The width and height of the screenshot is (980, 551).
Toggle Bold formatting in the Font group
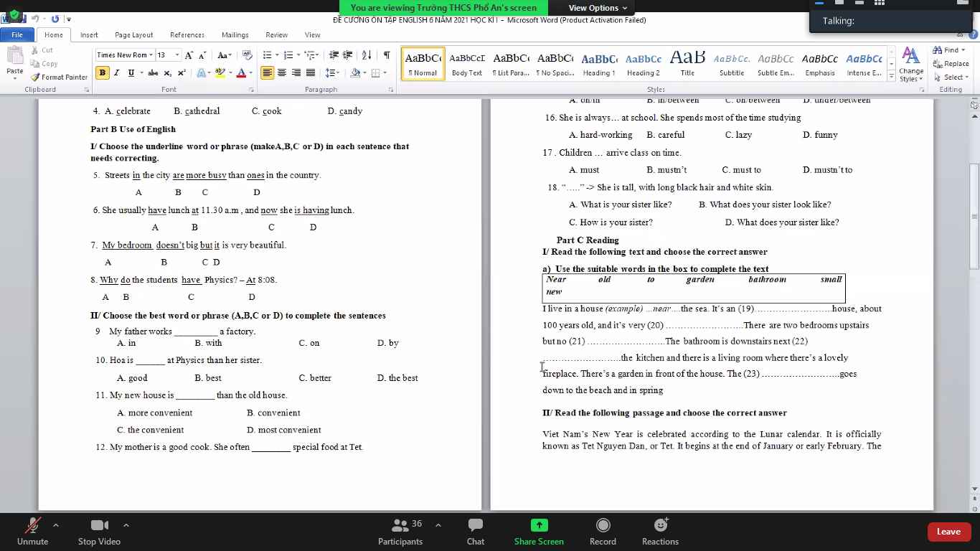pyautogui.click(x=103, y=72)
